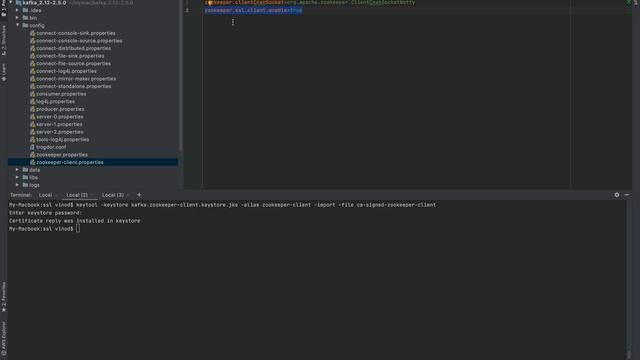Open the Learn tool window

(x=4, y=72)
